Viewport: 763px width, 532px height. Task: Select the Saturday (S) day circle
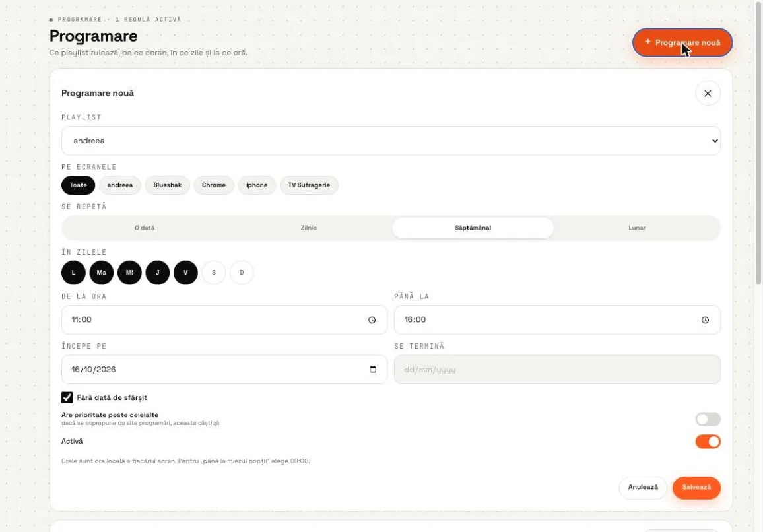[x=214, y=273]
